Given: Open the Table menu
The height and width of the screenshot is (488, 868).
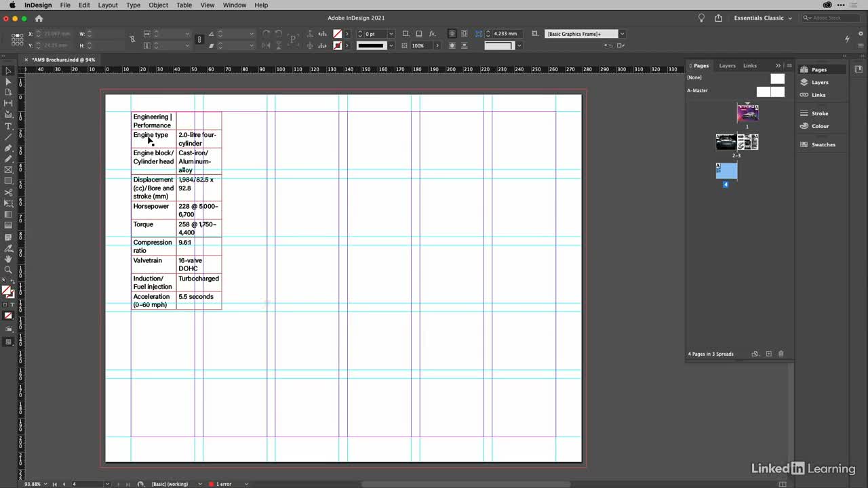Looking at the screenshot, I should coord(184,5).
